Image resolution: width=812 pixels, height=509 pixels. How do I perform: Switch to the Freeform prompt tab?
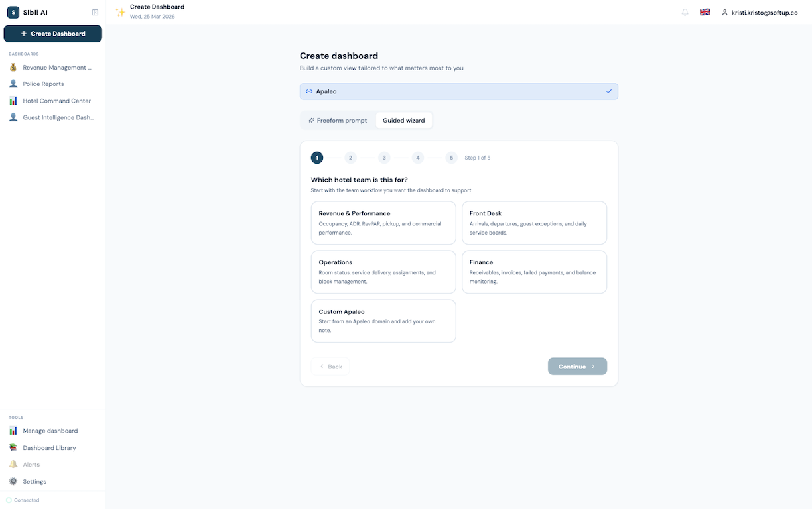point(338,121)
